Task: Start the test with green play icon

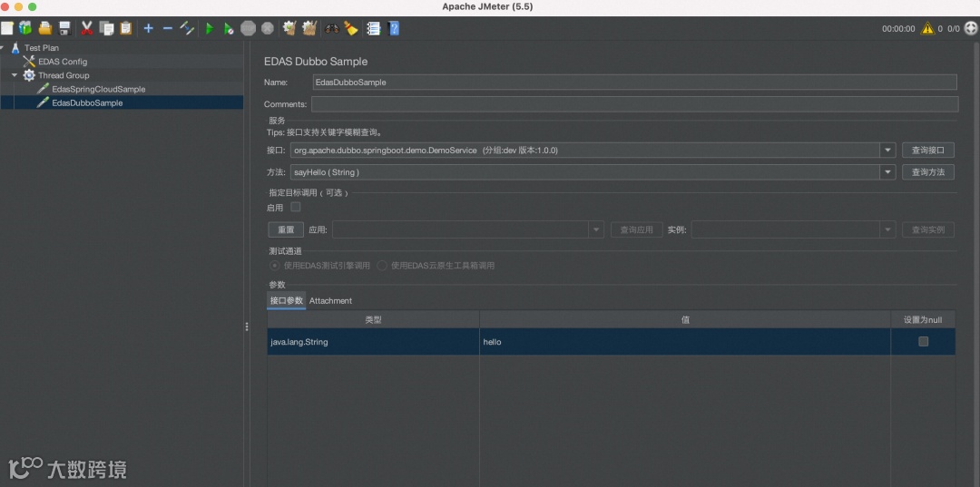Action: pos(210,28)
